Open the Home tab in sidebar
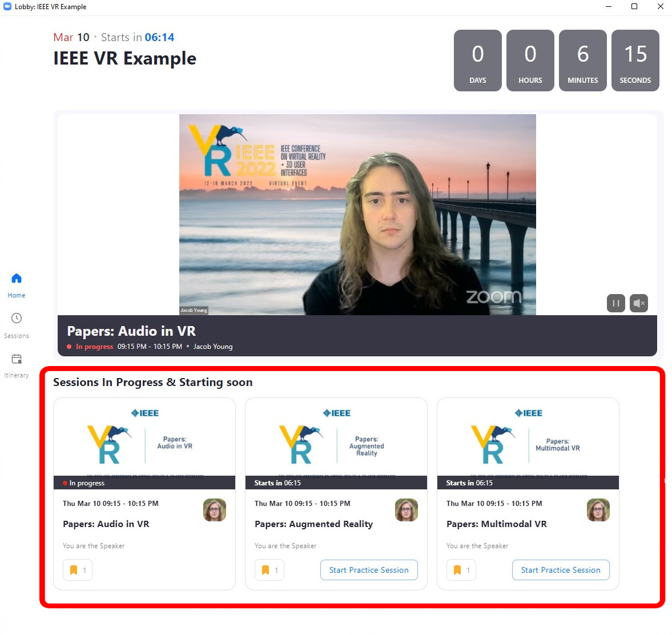Image resolution: width=672 pixels, height=635 pixels. point(17,285)
